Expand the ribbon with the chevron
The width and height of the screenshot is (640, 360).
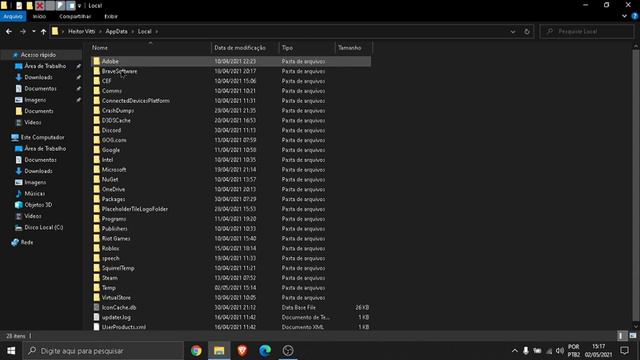624,16
